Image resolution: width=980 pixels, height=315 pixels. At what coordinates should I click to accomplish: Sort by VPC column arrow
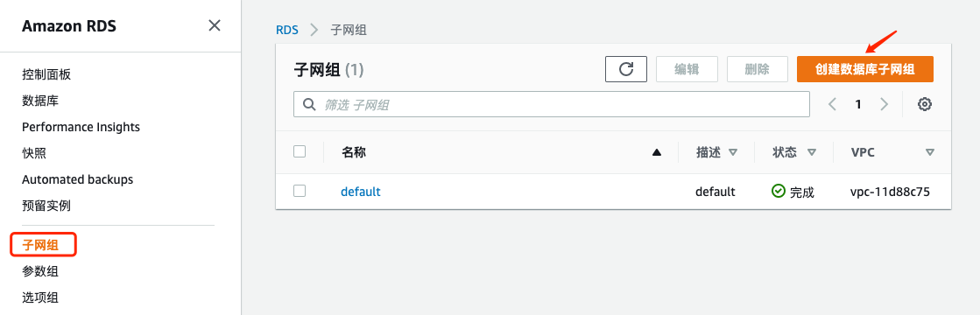(930, 152)
